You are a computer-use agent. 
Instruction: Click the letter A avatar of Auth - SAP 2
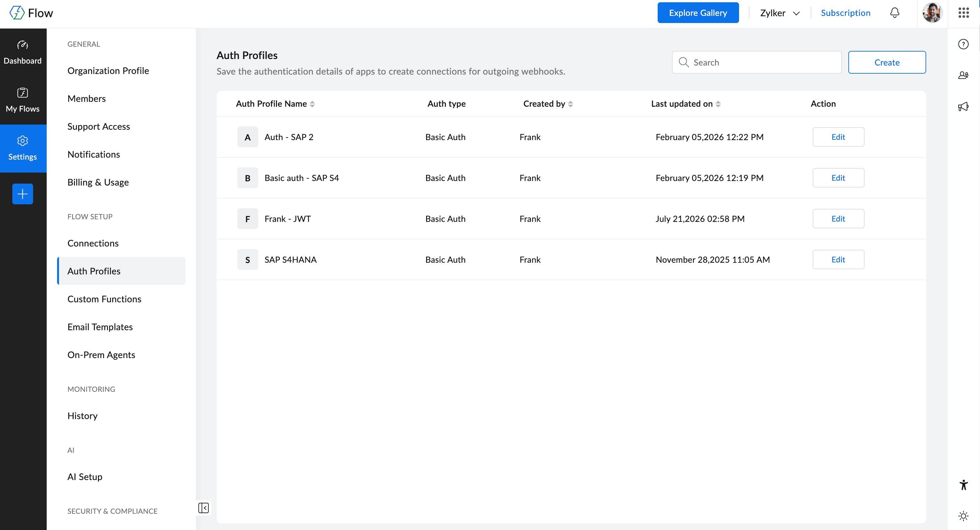248,137
